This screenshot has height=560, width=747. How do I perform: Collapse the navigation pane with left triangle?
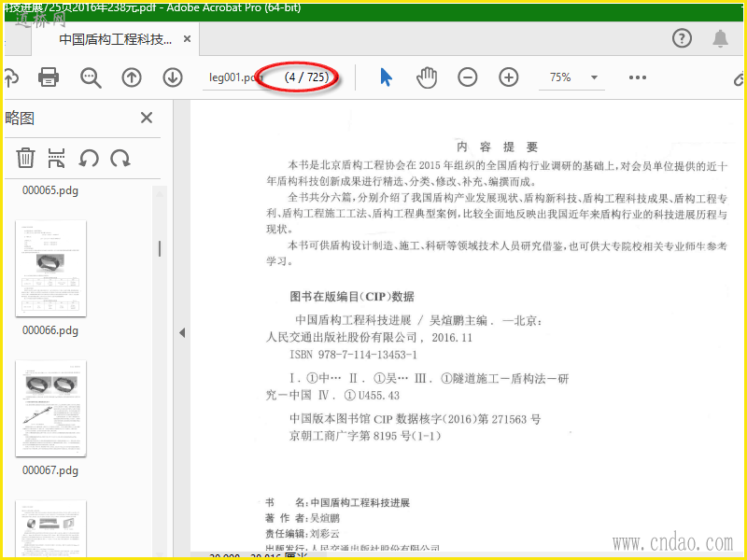182,333
